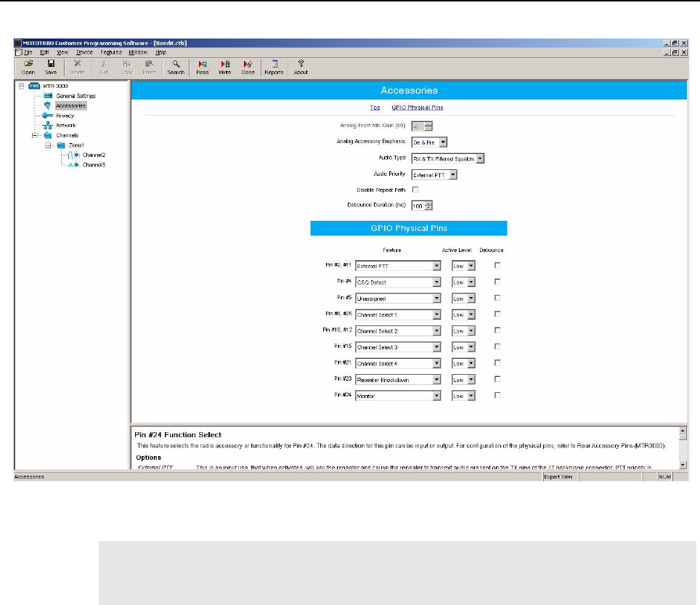
Task: Open the Help menu
Action: (x=160, y=52)
